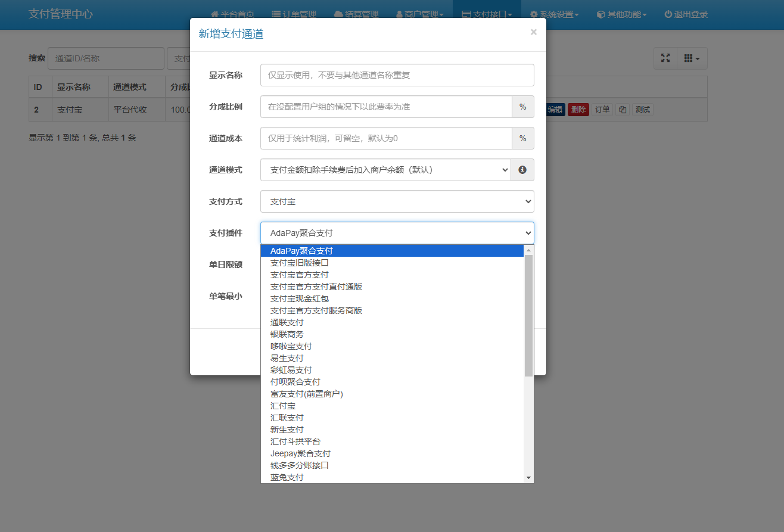Click the scroll-up arrow of the plugin list
The width and height of the screenshot is (784, 532).
pos(528,250)
